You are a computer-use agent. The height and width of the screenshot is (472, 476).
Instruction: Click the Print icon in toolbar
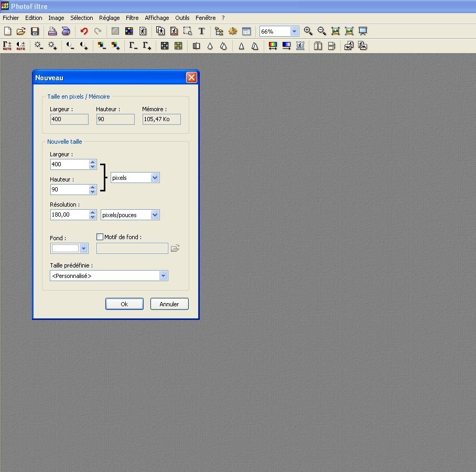tap(52, 31)
